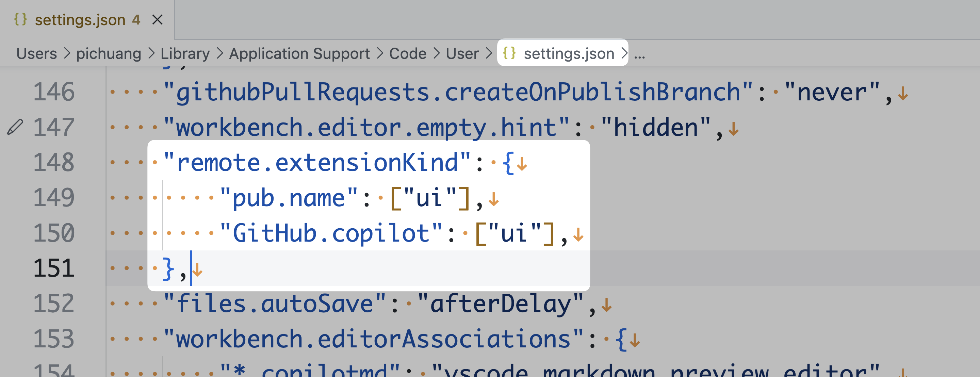Click the JSON braces icon on the settings.json tab
The width and height of the screenshot is (980, 377).
(x=20, y=19)
